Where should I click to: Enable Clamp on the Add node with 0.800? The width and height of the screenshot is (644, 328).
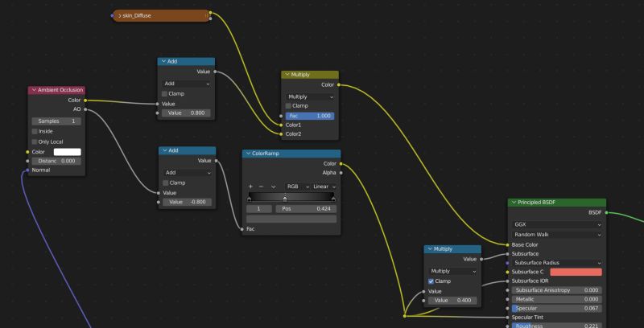165,94
